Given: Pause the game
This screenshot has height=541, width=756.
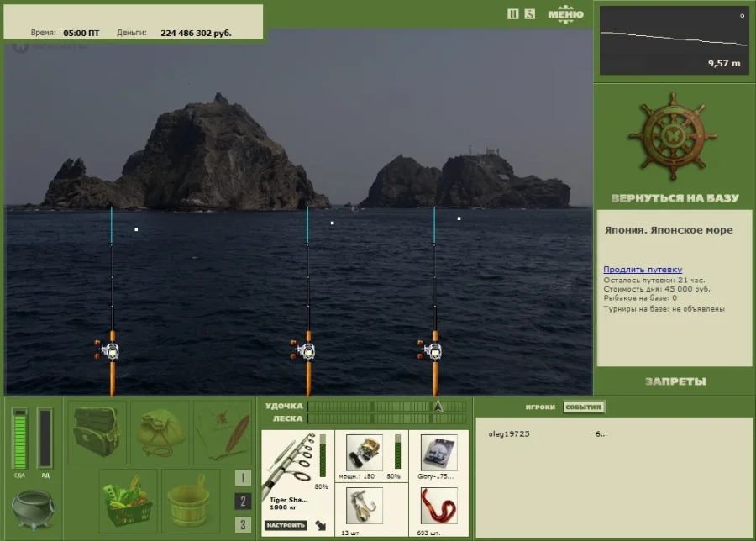Looking at the screenshot, I should (513, 13).
